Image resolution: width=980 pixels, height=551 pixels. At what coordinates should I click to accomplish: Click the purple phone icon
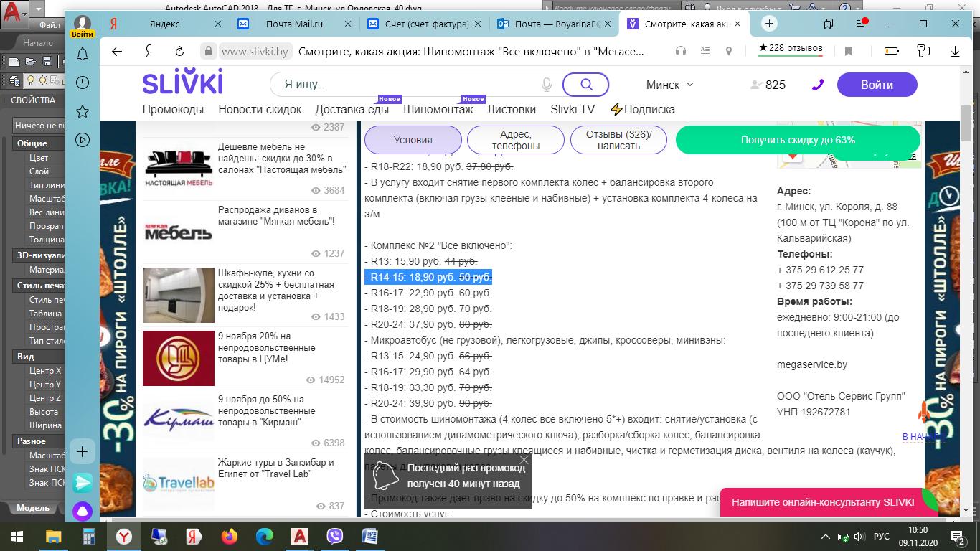click(x=817, y=85)
